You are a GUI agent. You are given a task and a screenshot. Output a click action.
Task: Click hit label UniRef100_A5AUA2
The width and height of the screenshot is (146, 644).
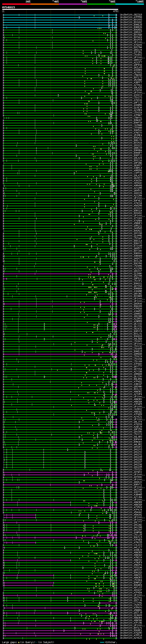point(131,512)
